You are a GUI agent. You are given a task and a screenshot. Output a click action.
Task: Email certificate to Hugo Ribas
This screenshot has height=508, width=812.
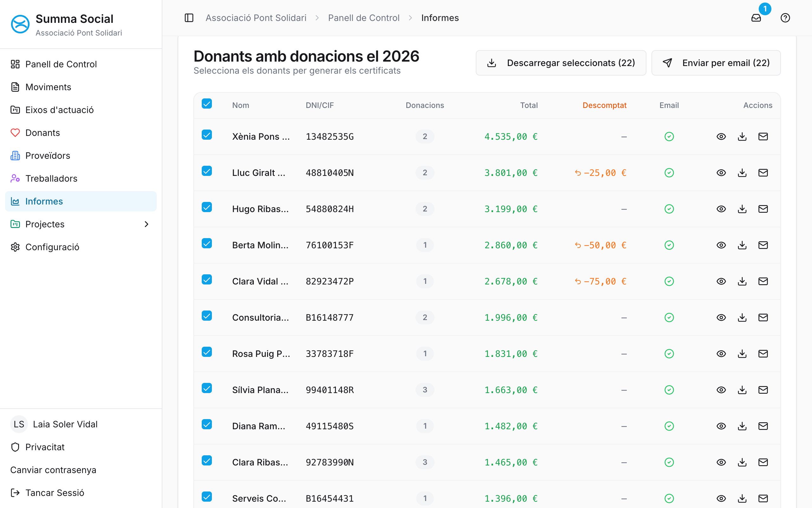[x=763, y=209]
